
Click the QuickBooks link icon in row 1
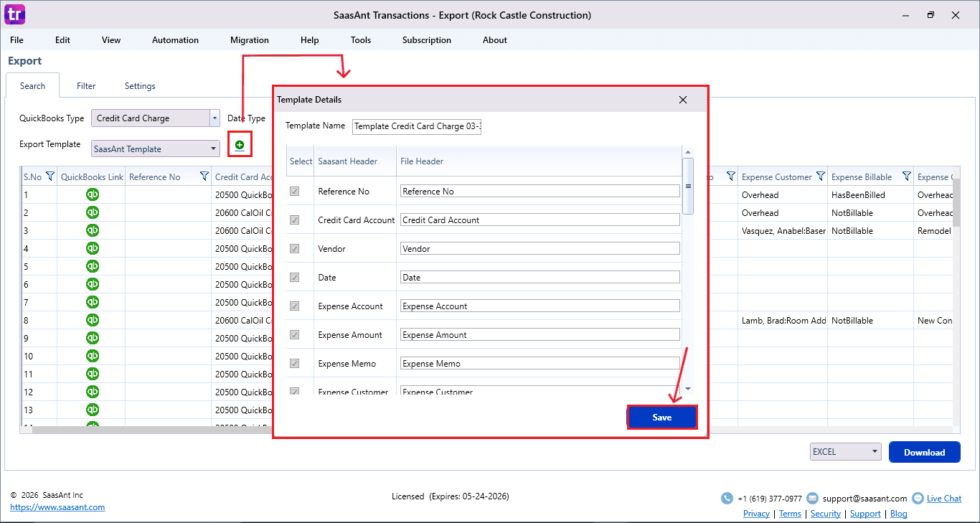pos(93,194)
